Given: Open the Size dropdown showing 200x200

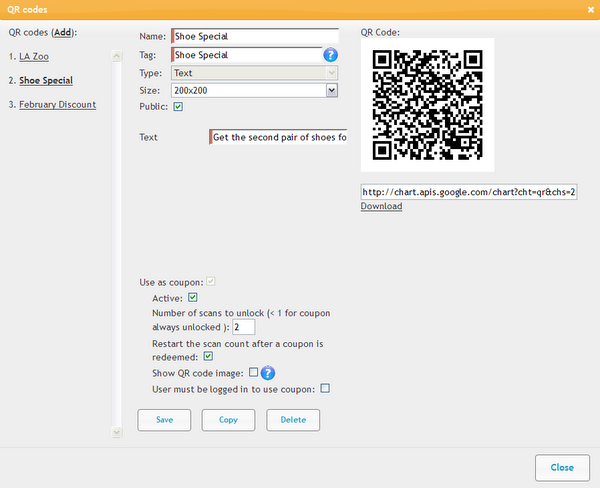Looking at the screenshot, I should coord(254,90).
